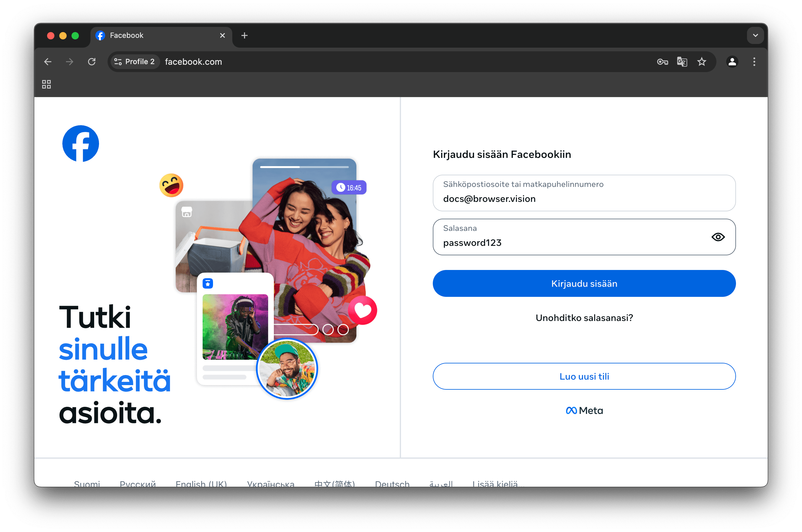Expand the tab search dropdown arrow

(755, 35)
